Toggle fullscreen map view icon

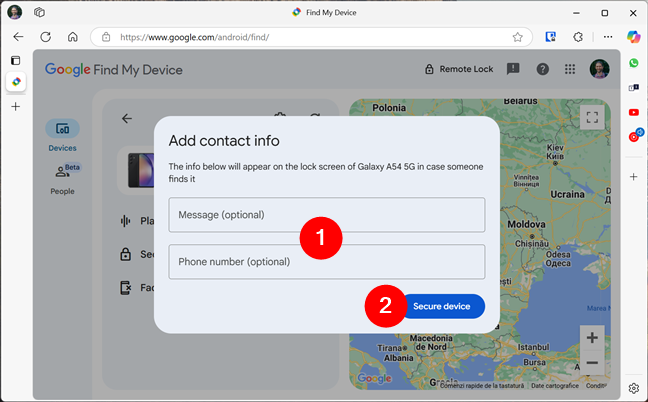tap(592, 117)
